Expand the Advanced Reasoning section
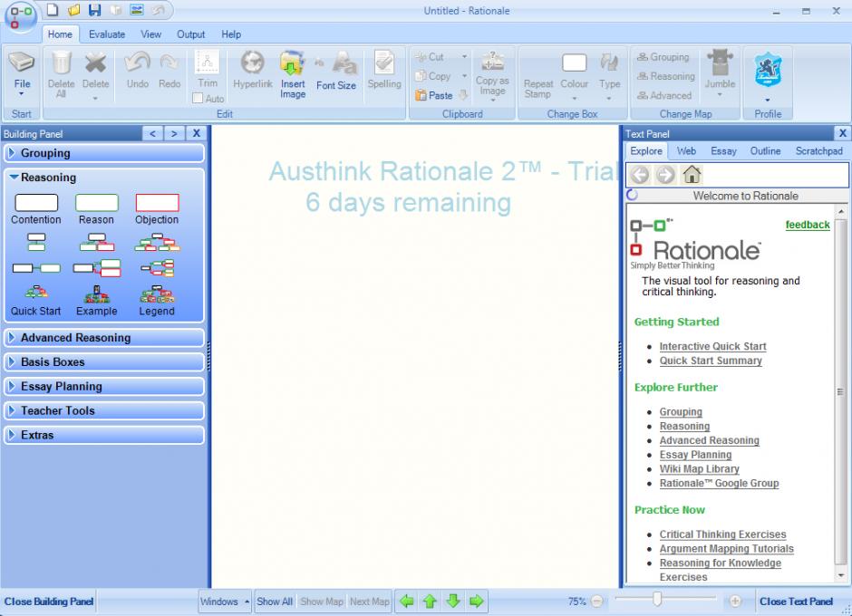This screenshot has width=852, height=616. [104, 338]
